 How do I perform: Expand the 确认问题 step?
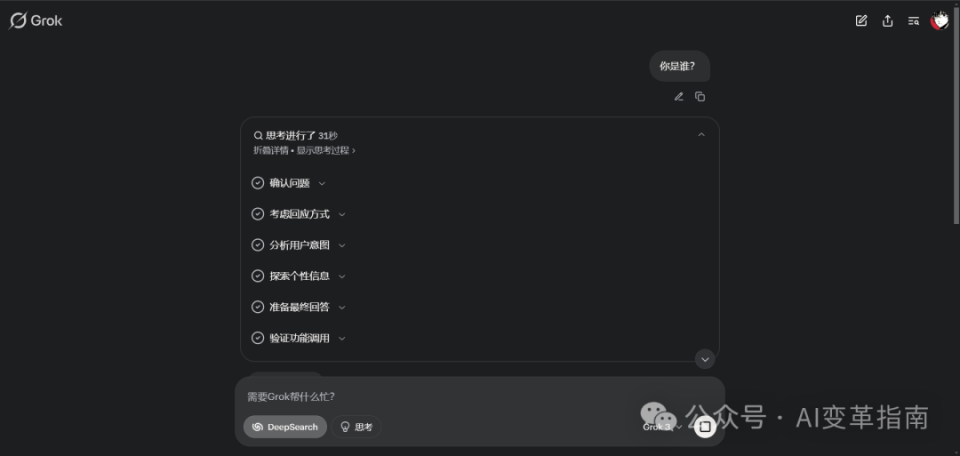(288, 183)
